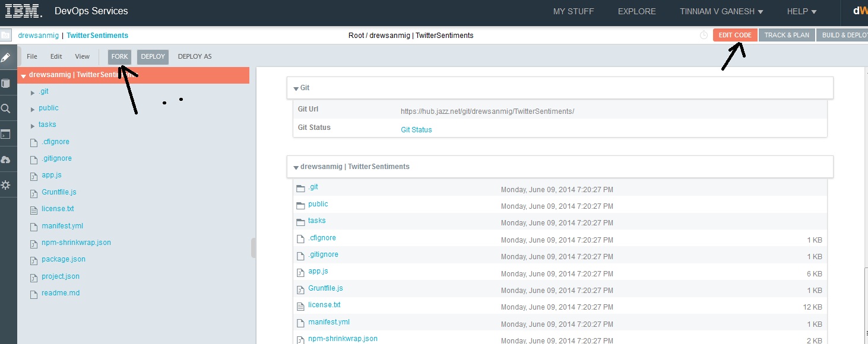Image resolution: width=868 pixels, height=344 pixels.
Task: Click the cloud deploy sidebar icon
Action: coord(6,160)
